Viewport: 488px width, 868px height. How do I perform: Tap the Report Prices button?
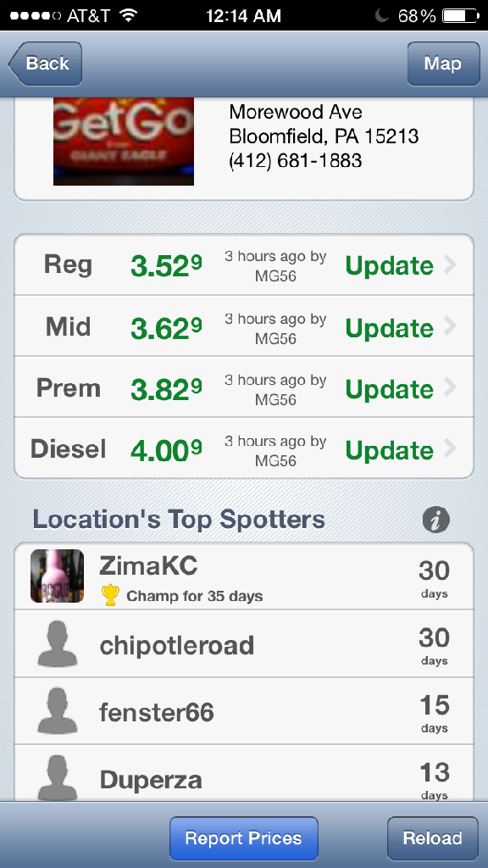click(243, 838)
